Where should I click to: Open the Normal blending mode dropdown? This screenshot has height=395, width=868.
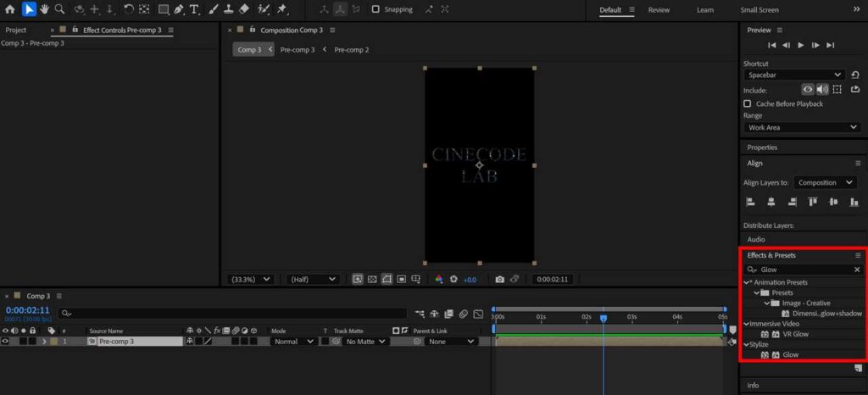coord(293,342)
